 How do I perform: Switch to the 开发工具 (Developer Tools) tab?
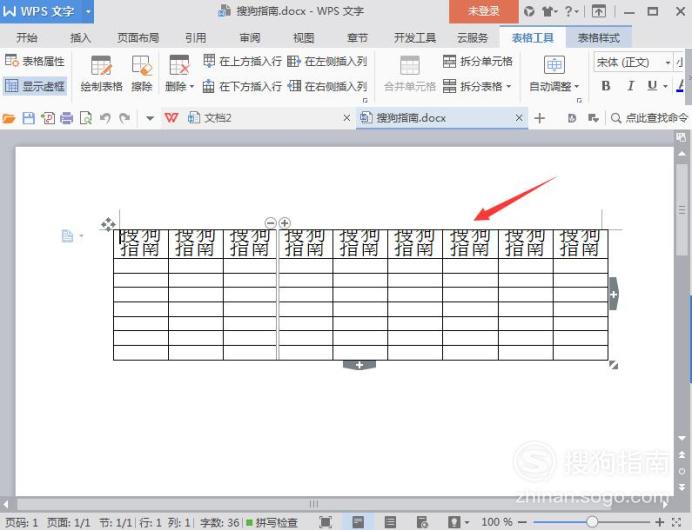(415, 38)
